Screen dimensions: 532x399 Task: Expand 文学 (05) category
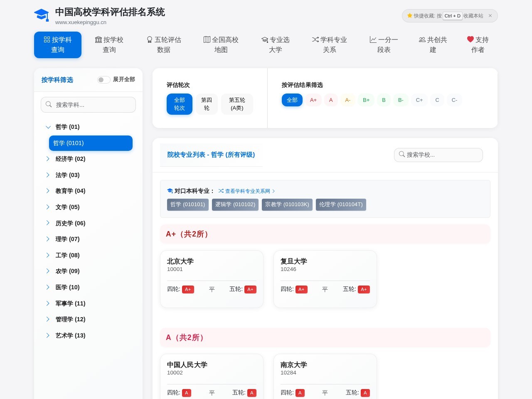click(88, 207)
